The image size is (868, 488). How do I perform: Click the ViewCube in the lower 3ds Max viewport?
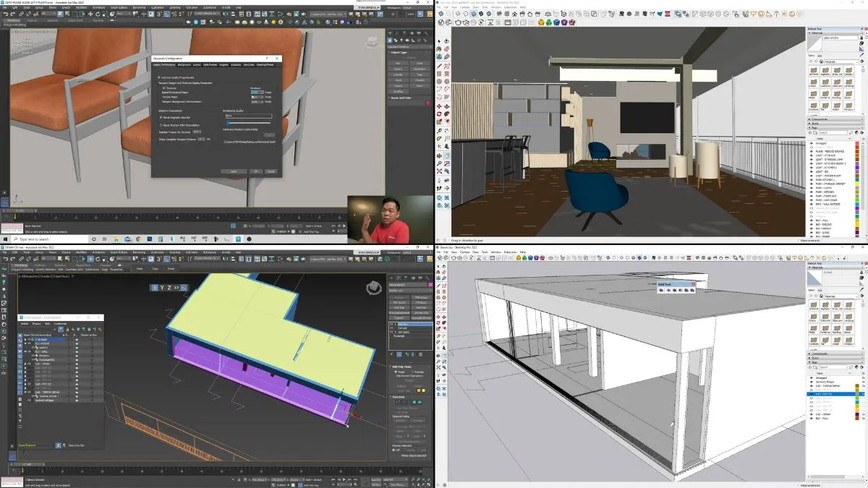(x=373, y=288)
